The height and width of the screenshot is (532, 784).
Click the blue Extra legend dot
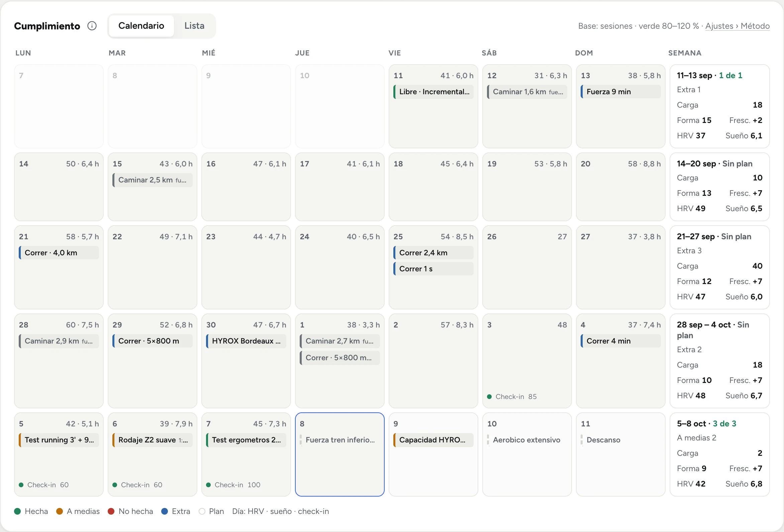pyautogui.click(x=165, y=511)
